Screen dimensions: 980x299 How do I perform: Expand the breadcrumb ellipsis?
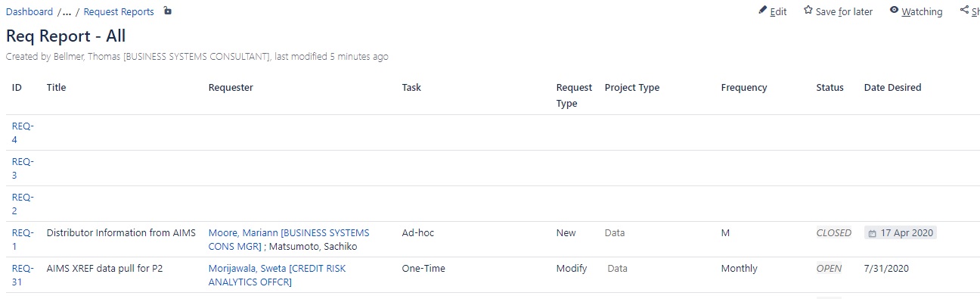tap(67, 11)
